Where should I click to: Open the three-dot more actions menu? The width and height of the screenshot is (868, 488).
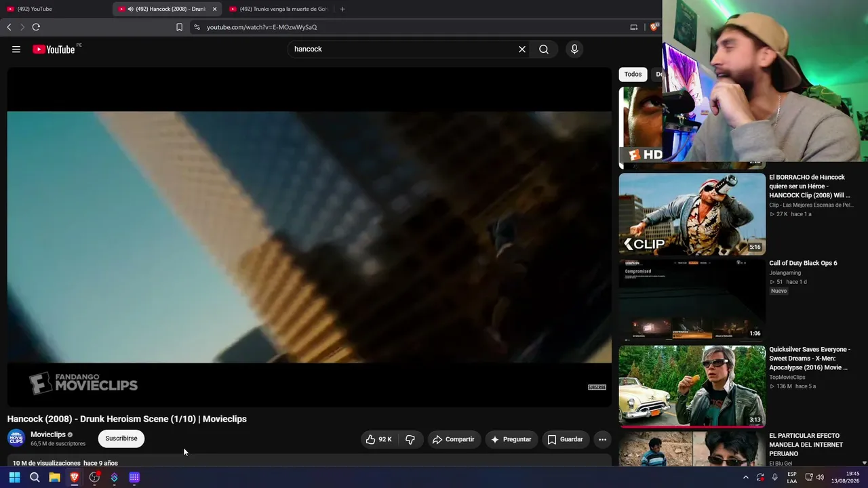[x=602, y=439]
